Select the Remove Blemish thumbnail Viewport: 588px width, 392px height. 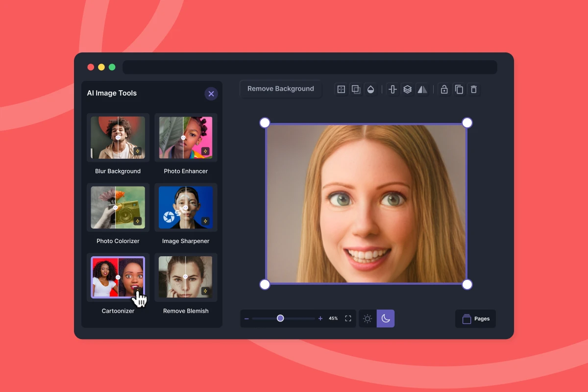(186, 277)
